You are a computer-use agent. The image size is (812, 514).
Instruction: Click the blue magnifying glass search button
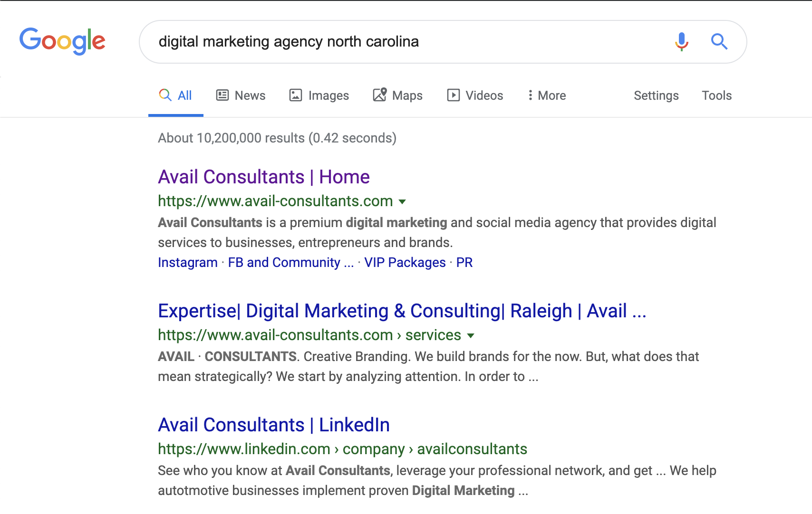point(719,42)
